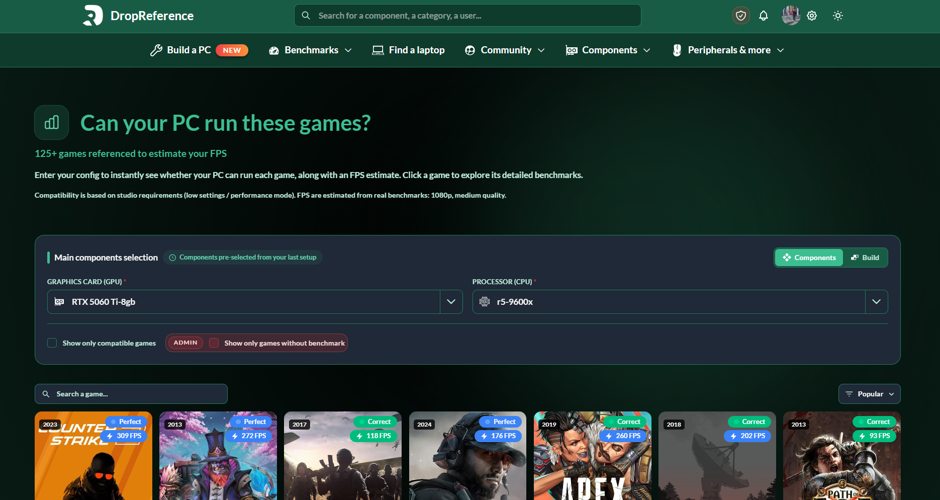Click the lightning icon on 309 FPS badge

click(110, 436)
